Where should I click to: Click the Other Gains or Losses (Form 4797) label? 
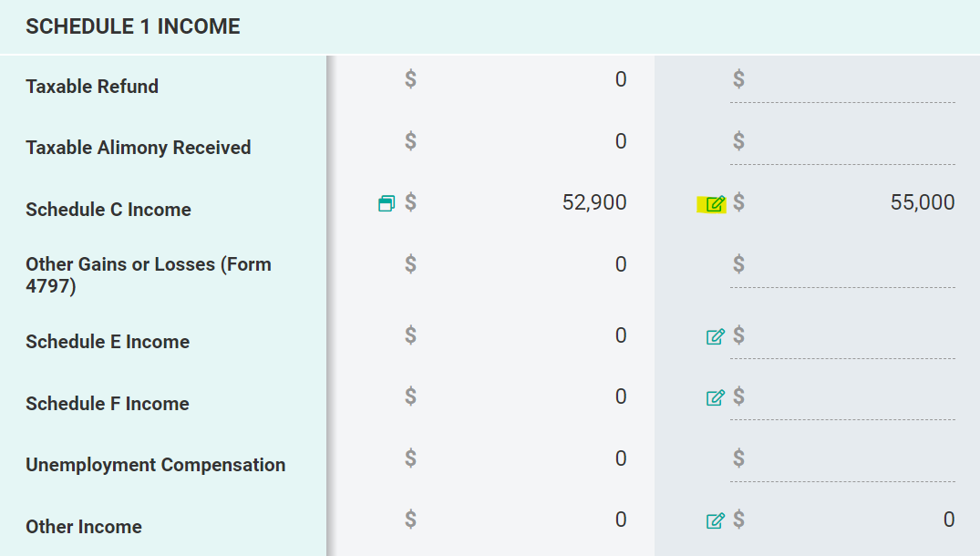[x=150, y=275]
